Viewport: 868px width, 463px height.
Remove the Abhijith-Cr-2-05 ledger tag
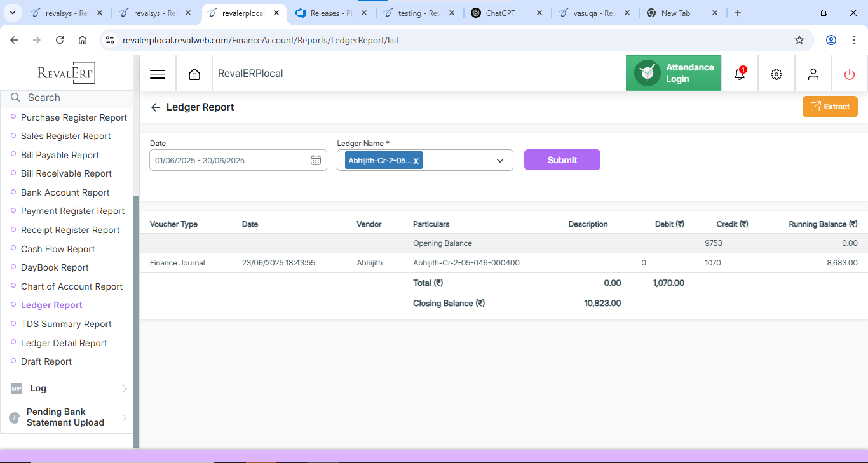(416, 161)
